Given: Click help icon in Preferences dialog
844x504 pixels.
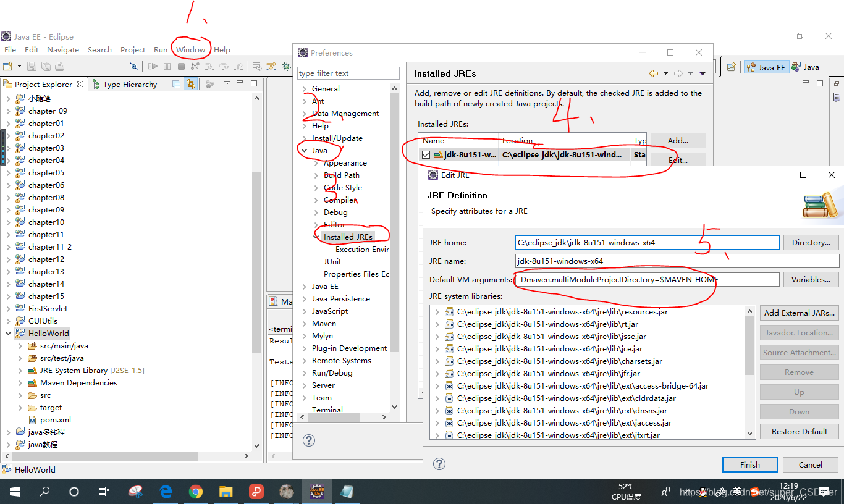Looking at the screenshot, I should click(x=309, y=440).
